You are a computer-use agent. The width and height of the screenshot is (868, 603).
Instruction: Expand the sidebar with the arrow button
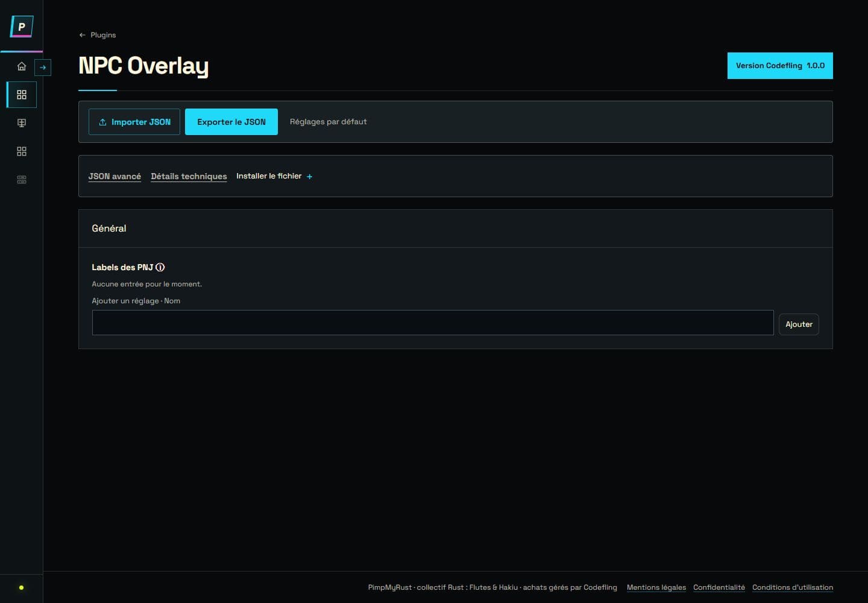point(43,68)
